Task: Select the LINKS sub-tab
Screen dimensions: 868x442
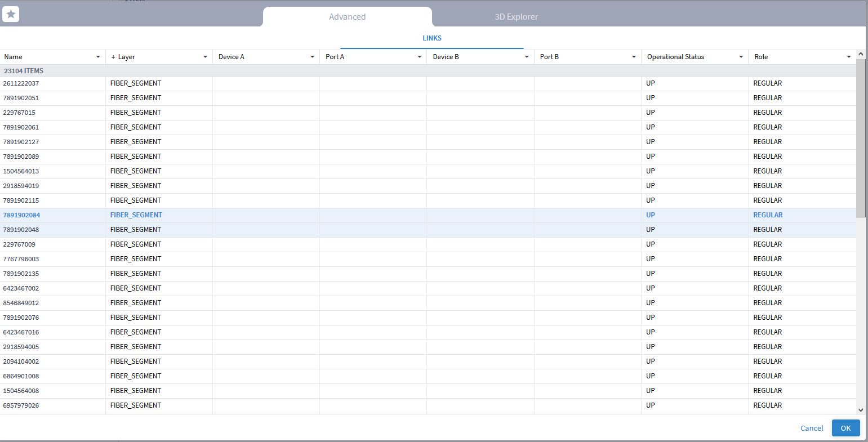Action: pos(432,38)
